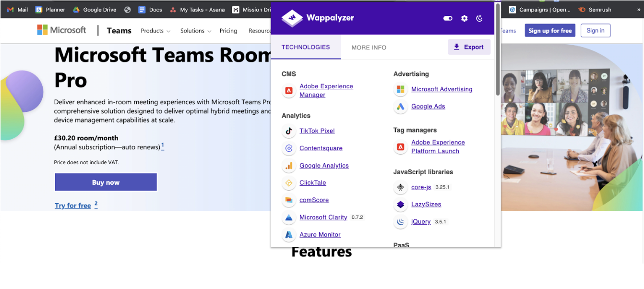Click the Adobe Experience Platform Launch icon

point(400,147)
